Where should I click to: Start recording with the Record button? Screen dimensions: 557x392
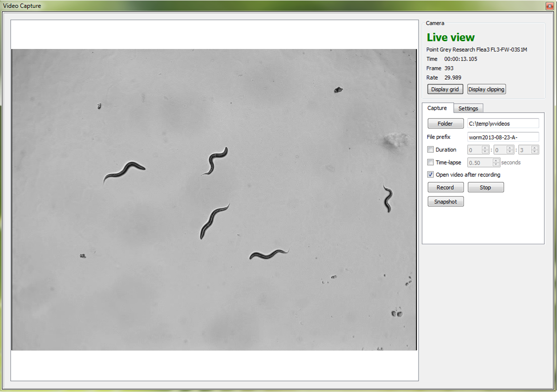click(x=445, y=187)
